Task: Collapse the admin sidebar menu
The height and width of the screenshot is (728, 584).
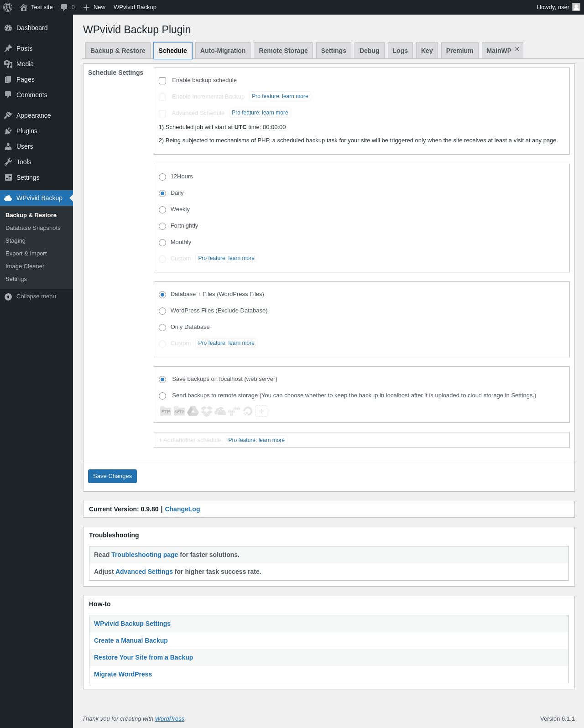Action: (31, 296)
